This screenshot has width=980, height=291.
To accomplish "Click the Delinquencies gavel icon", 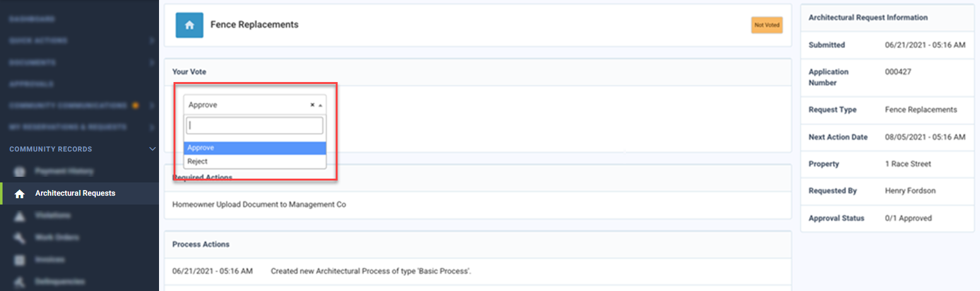I will click(x=20, y=282).
